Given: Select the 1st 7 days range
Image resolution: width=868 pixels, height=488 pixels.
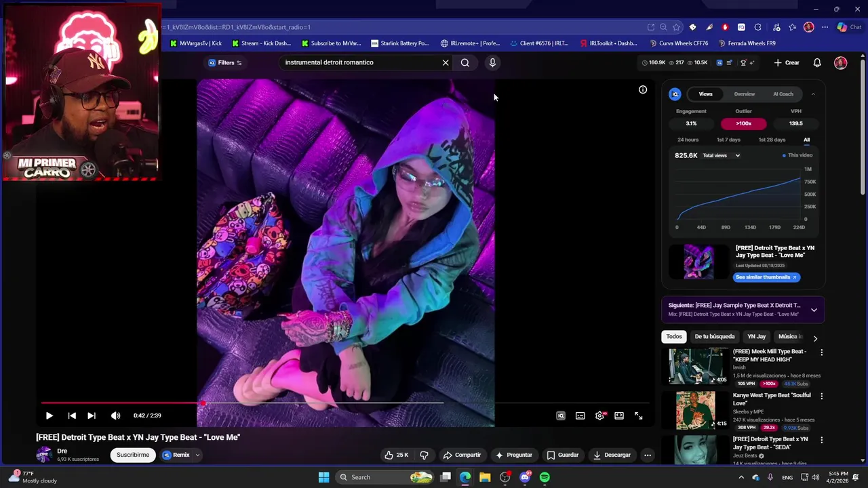Looking at the screenshot, I should click(728, 140).
